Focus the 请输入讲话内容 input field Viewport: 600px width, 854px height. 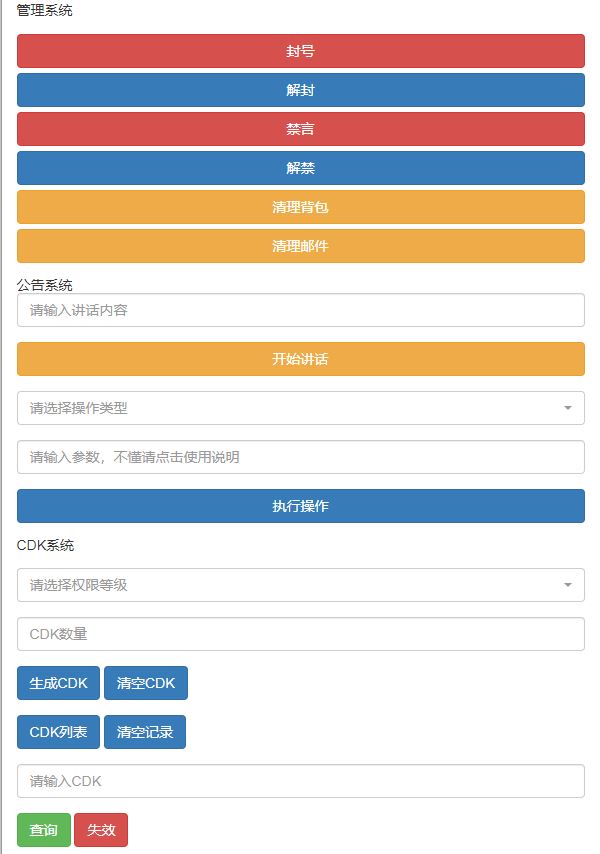tap(300, 310)
